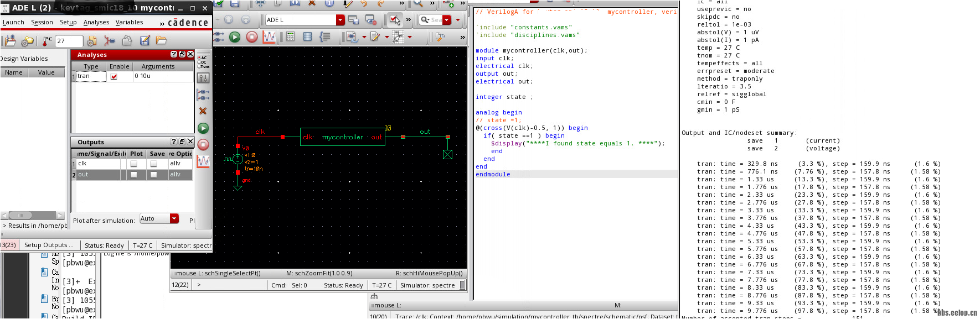
Task: Float the Analyses panel
Action: pos(182,54)
